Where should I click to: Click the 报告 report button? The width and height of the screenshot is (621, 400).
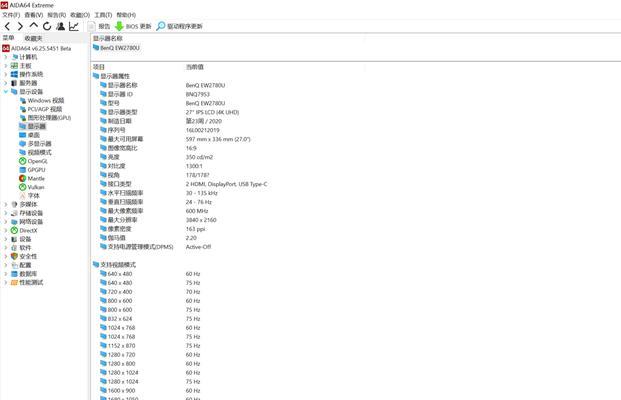[99, 27]
